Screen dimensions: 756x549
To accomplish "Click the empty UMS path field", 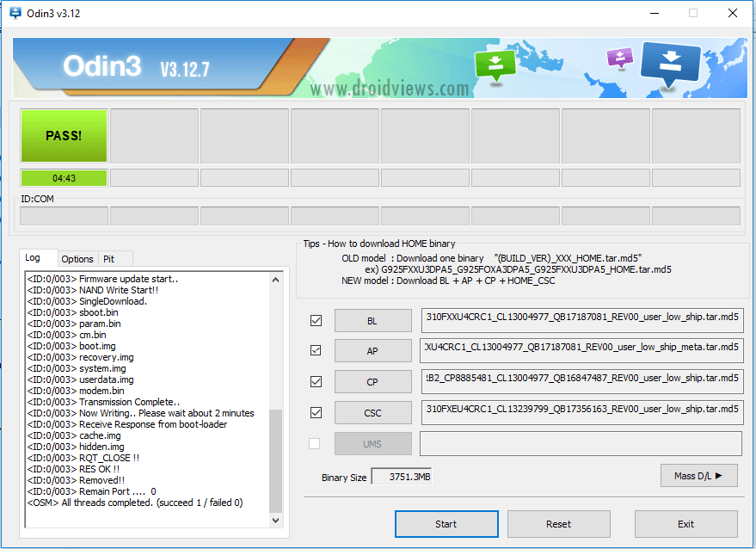I will coord(581,443).
